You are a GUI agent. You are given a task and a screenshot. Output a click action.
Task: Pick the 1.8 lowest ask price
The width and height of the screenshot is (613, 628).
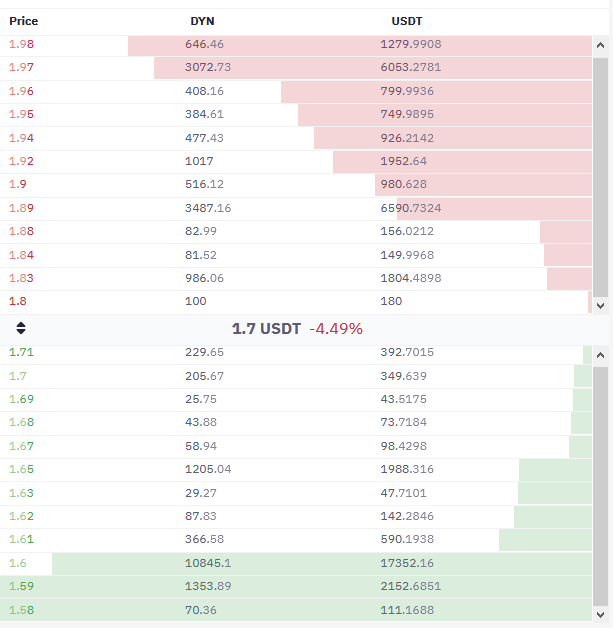click(x=18, y=301)
